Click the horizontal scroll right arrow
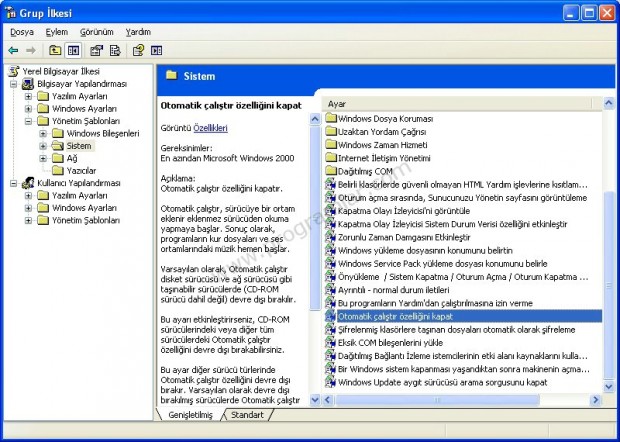 pyautogui.click(x=595, y=400)
